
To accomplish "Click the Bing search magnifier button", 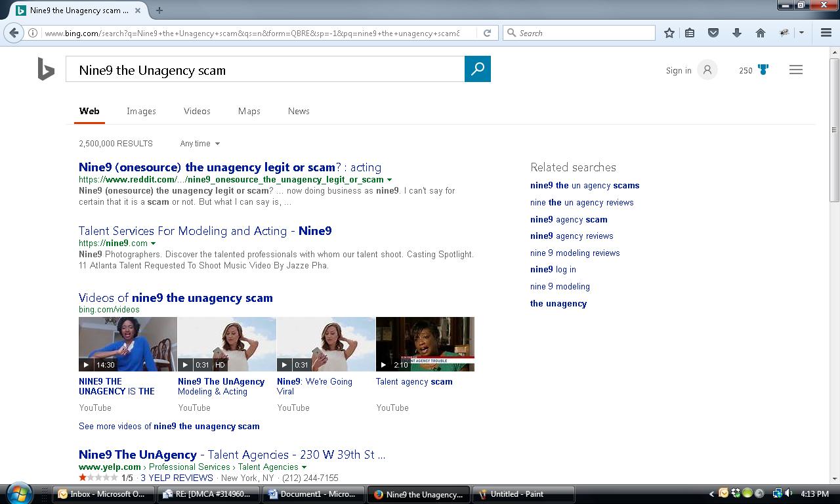I will (477, 69).
